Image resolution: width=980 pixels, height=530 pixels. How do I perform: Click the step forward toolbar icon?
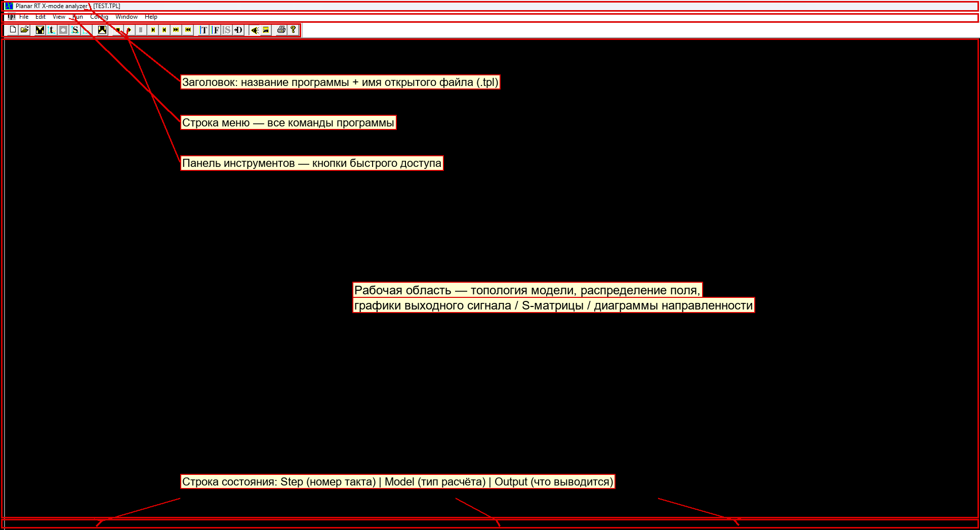[153, 30]
